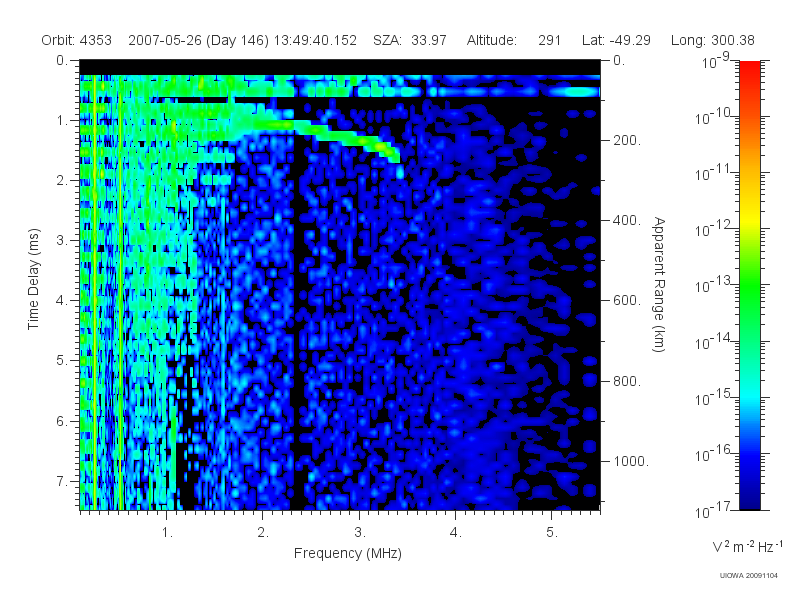This screenshot has height=600, width=800.
Task: Click the 'Time Delay (ms)' axis label
Action: coord(33,279)
